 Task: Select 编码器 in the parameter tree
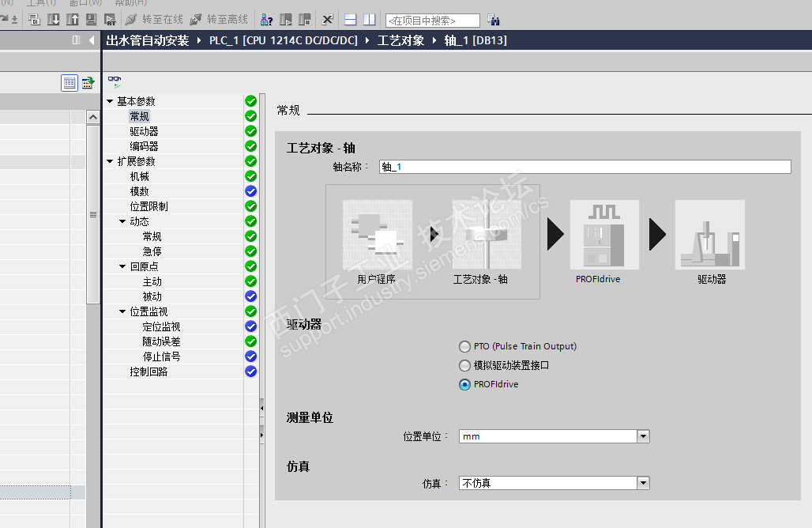[144, 146]
